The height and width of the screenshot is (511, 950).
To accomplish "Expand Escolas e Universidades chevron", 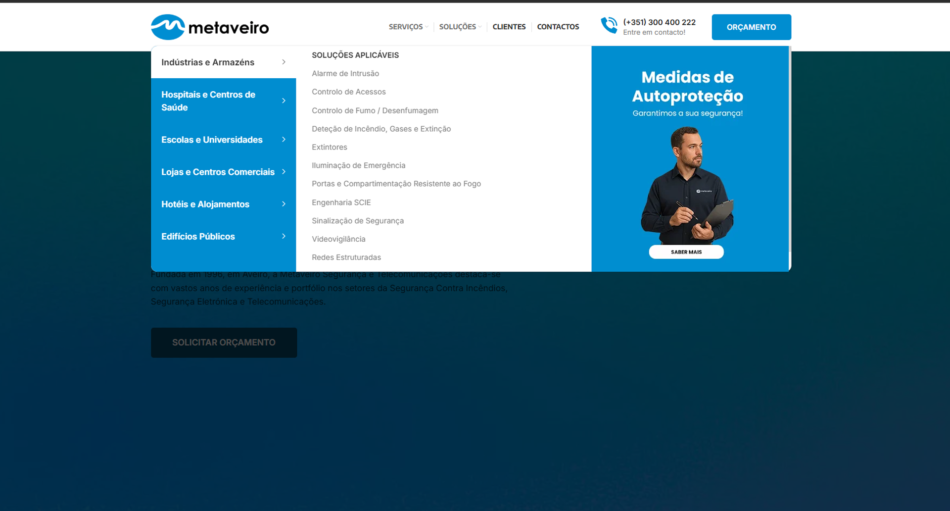I will click(283, 140).
